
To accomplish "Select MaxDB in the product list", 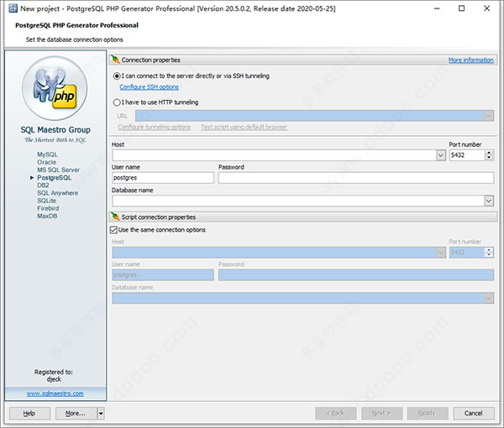I will (x=47, y=216).
